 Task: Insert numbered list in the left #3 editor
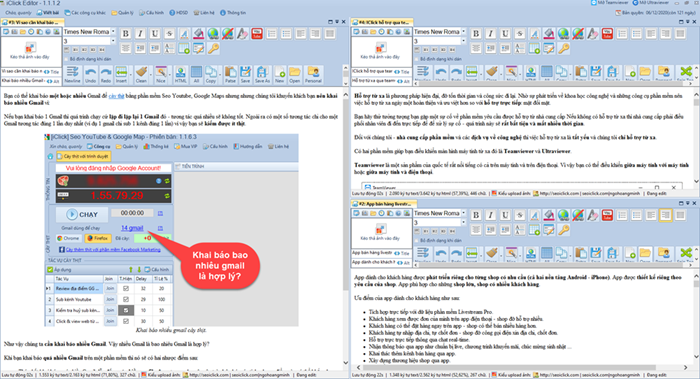click(271, 34)
